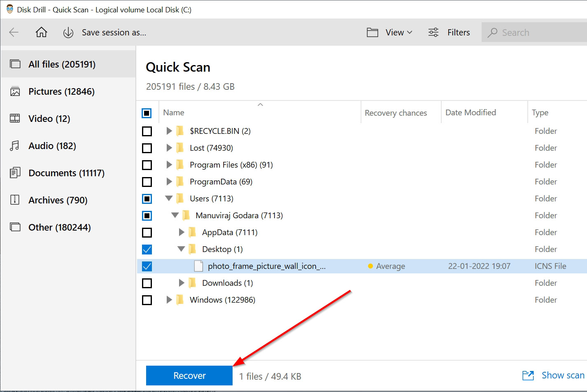This screenshot has width=587, height=392.
Task: Select Pictures (12846) category
Action: pos(68,91)
